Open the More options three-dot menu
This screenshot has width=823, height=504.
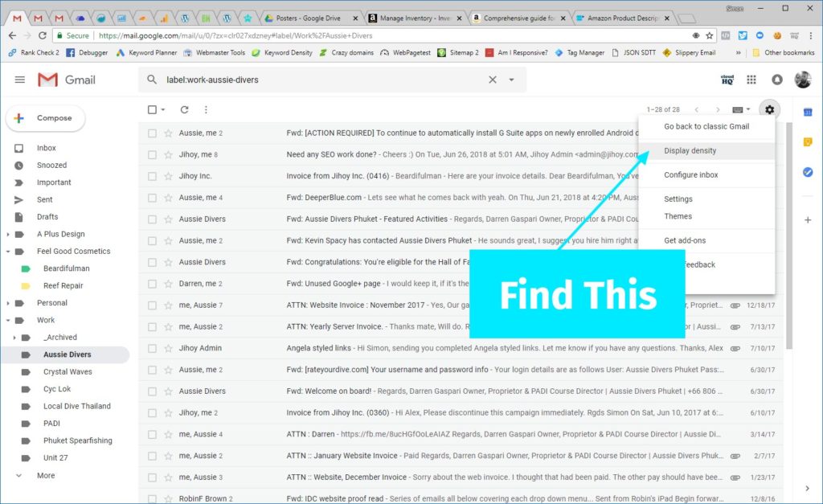206,110
